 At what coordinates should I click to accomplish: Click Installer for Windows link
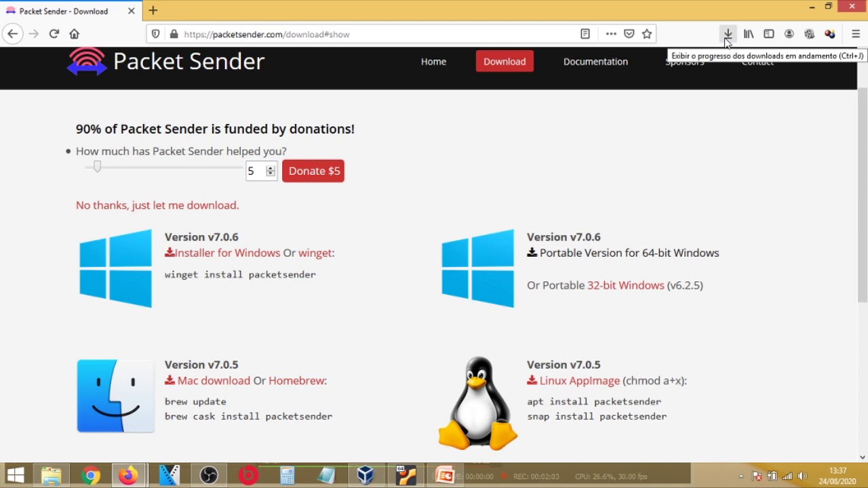click(x=222, y=253)
